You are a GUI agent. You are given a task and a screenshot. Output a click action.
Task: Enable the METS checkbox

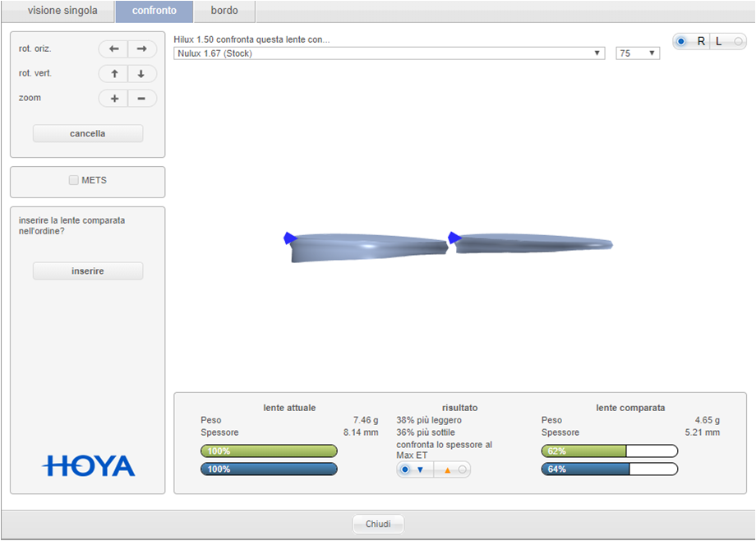73,180
